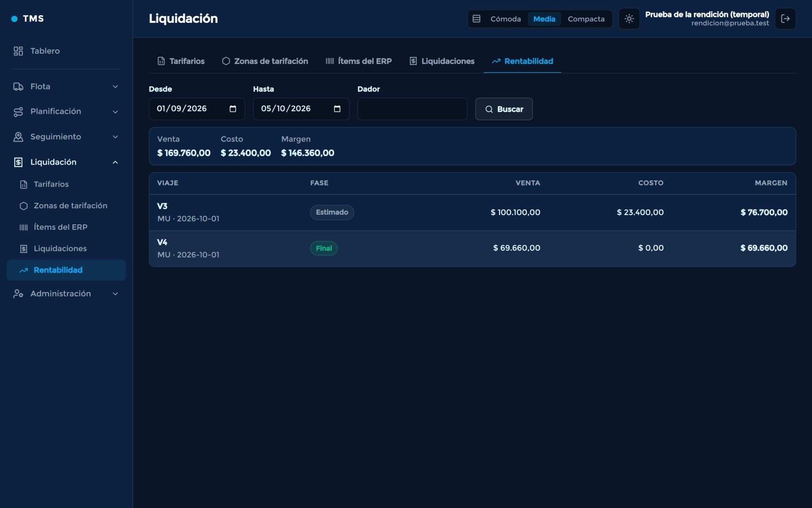Click the Liquidación receipt icon in the sidebar
Screen dimensions: 812x508
click(x=18, y=162)
